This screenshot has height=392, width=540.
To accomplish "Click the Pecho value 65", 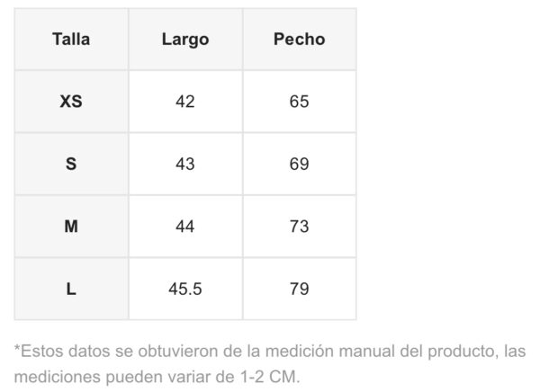I will pyautogui.click(x=299, y=102).
